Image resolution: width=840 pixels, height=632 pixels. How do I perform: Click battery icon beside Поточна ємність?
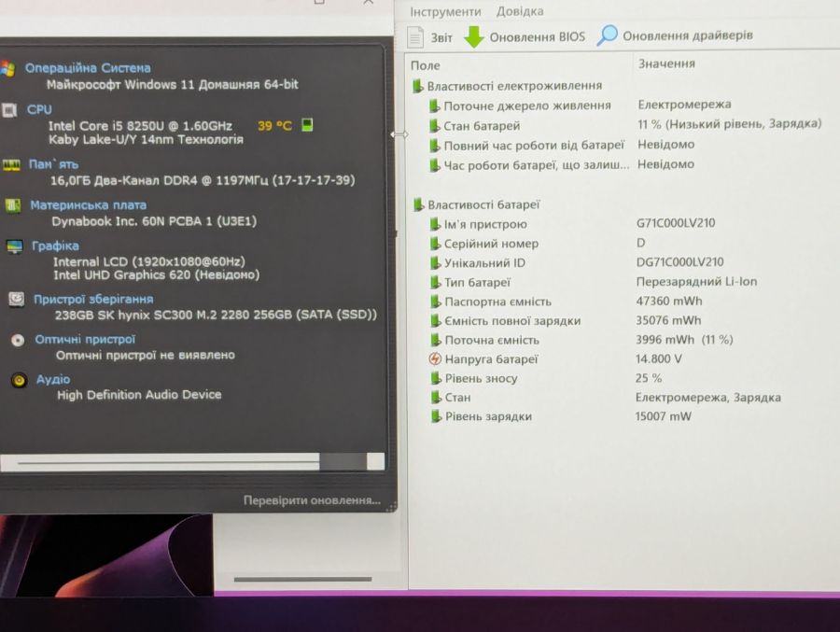436,340
